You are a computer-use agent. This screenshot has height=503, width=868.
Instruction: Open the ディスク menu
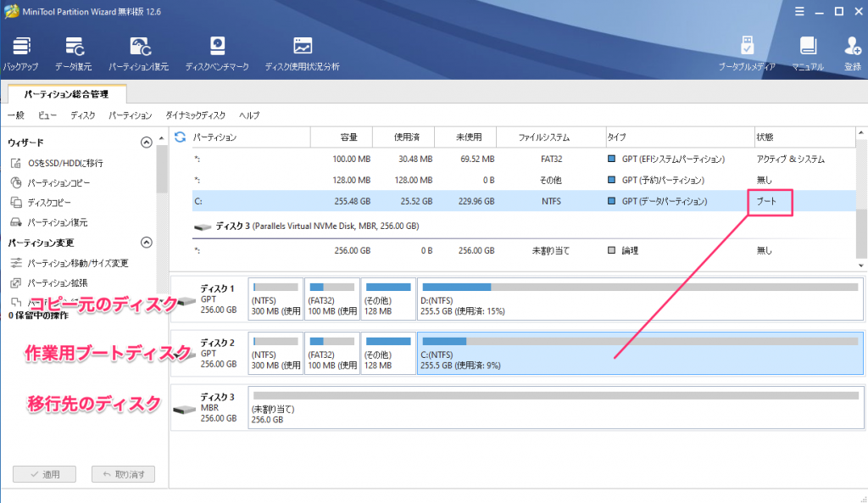tap(83, 115)
